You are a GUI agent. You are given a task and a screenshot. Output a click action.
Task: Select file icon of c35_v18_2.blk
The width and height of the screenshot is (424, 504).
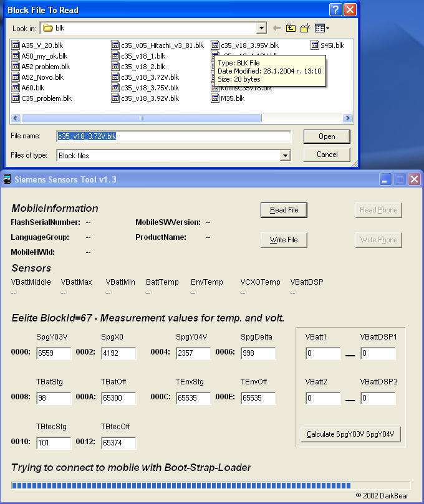click(115, 67)
